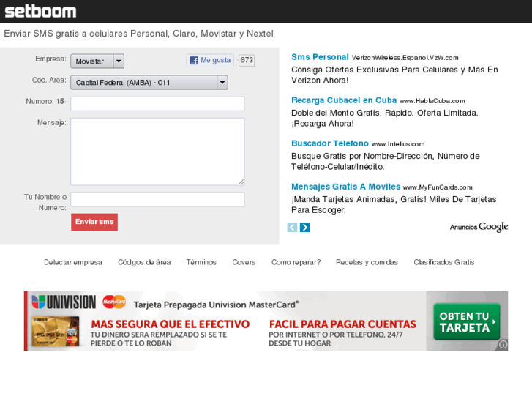Viewport: 532px width, 399px height.
Task: Click the 673 likes counter
Action: [x=247, y=61]
